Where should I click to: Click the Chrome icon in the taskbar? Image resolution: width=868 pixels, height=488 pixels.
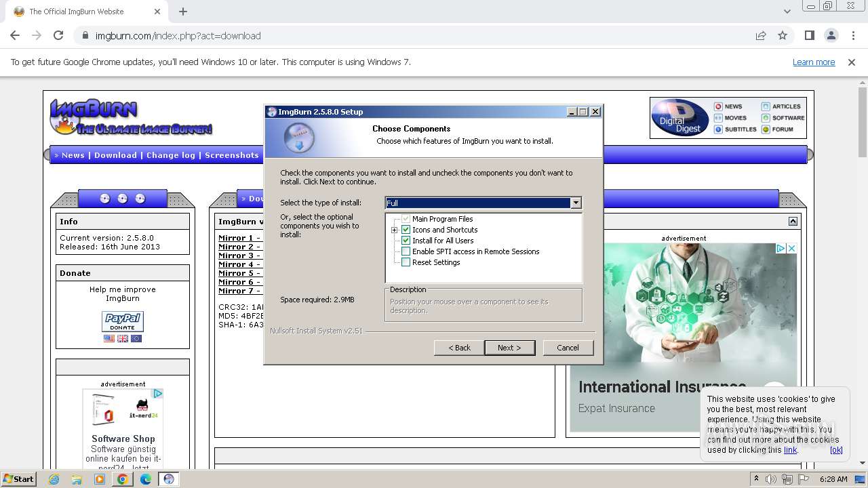click(122, 479)
